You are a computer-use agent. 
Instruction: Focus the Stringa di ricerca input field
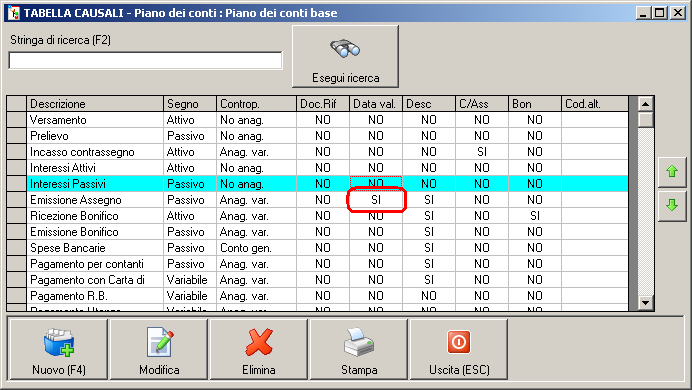[x=145, y=60]
